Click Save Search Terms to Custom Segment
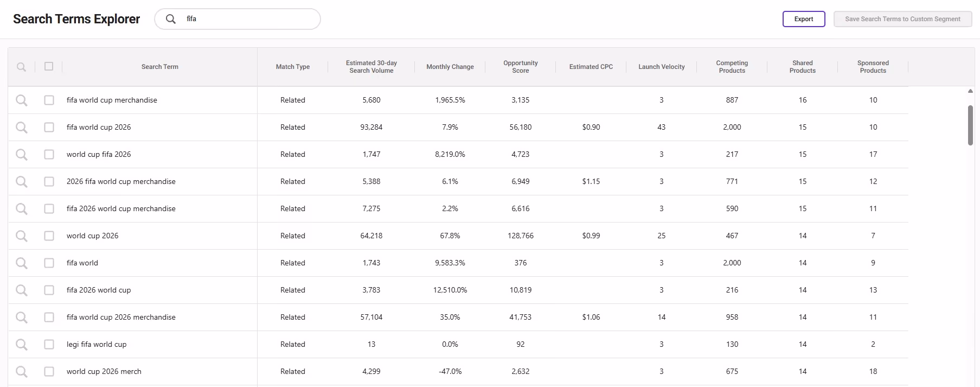 click(x=902, y=19)
